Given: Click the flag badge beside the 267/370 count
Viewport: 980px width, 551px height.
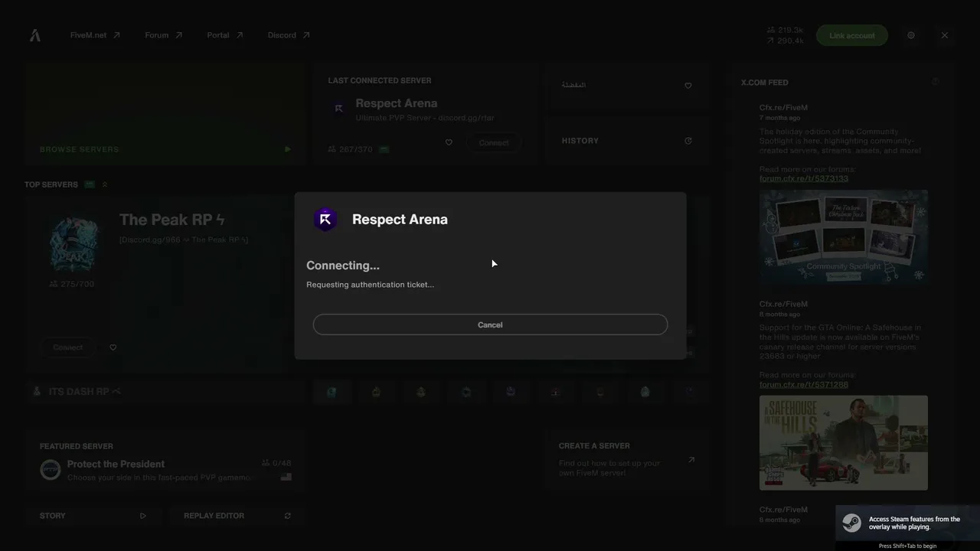Looking at the screenshot, I should 384,149.
